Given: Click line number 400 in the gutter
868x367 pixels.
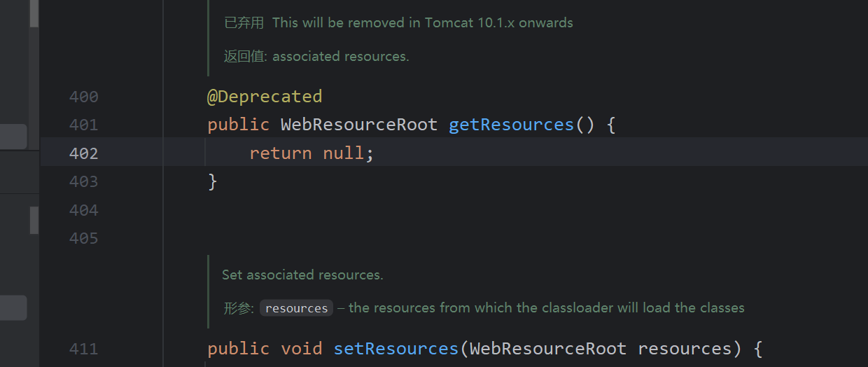Looking at the screenshot, I should [x=83, y=97].
